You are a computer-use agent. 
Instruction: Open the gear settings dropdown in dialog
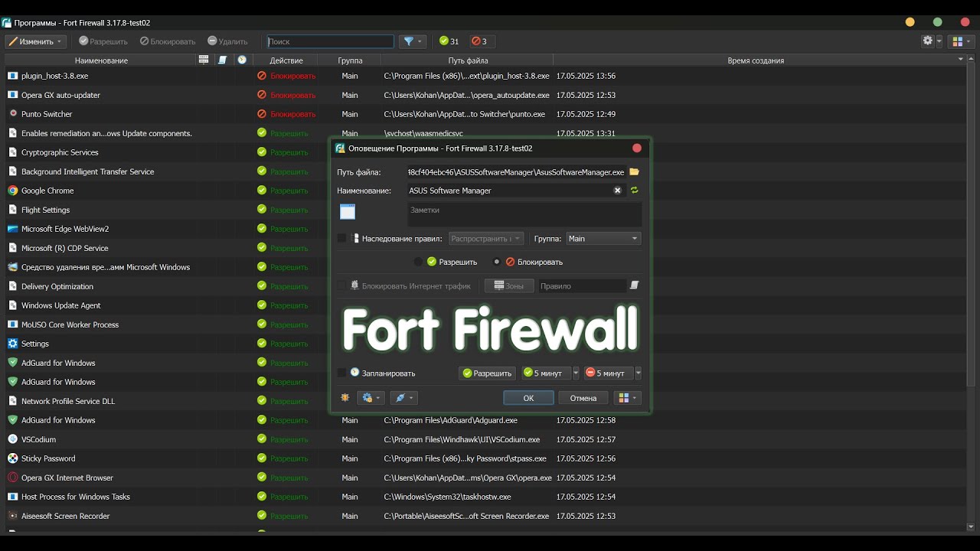pyautogui.click(x=371, y=398)
